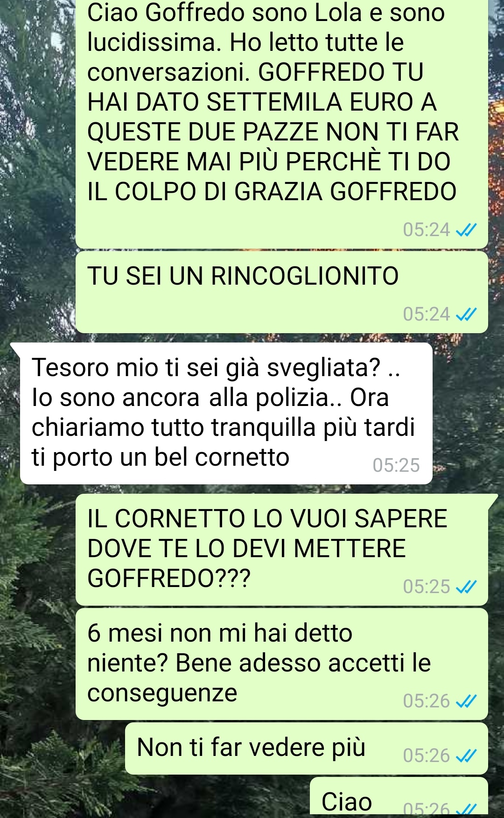Tap the blue read ticks on the SETTEMILA EURO message
This screenshot has width=504, height=818.
point(466,231)
